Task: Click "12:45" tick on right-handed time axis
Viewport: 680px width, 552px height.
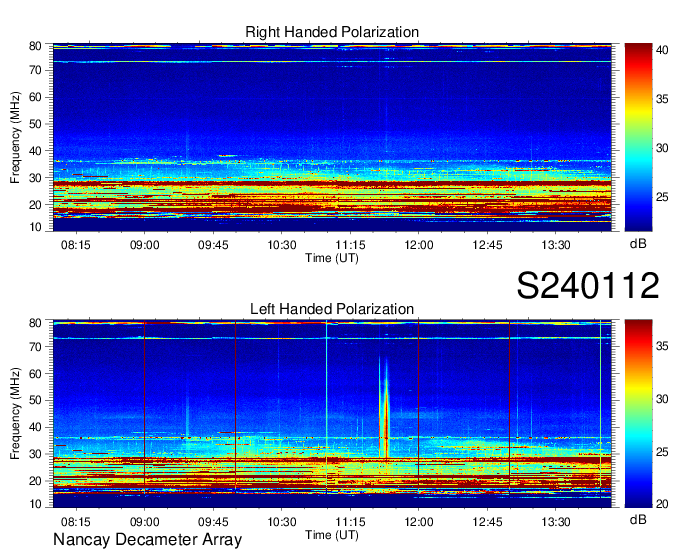Action: click(x=487, y=245)
